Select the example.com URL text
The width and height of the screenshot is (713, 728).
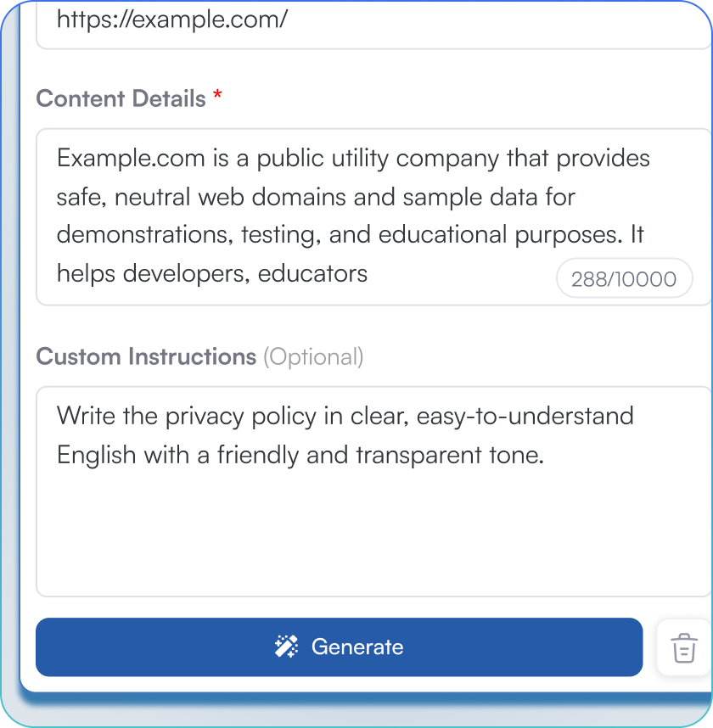[x=172, y=20]
